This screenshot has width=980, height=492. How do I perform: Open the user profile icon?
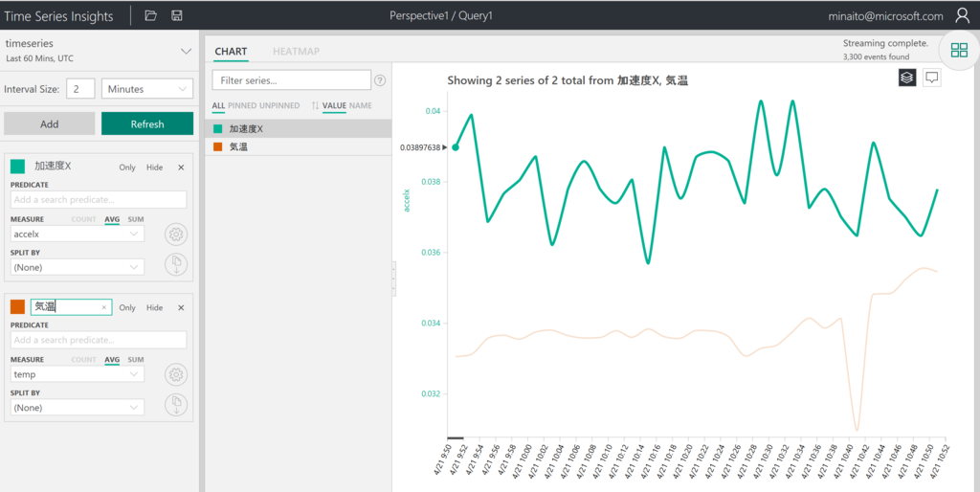(963, 16)
